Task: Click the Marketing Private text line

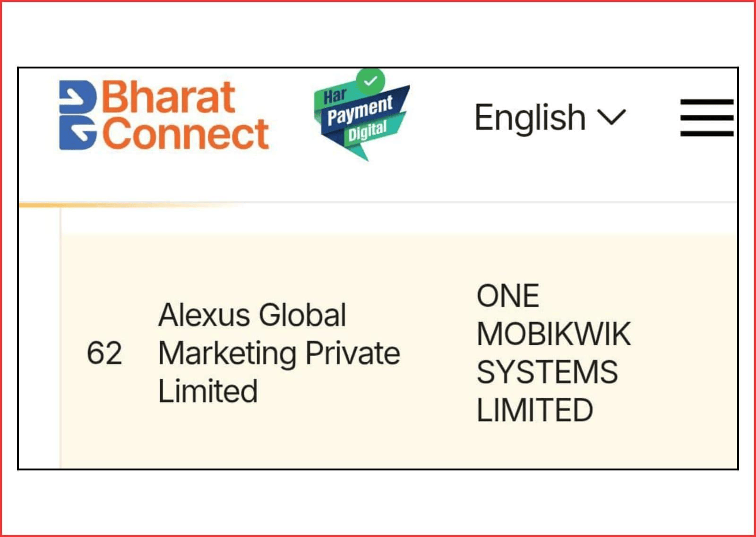Action: 279,353
